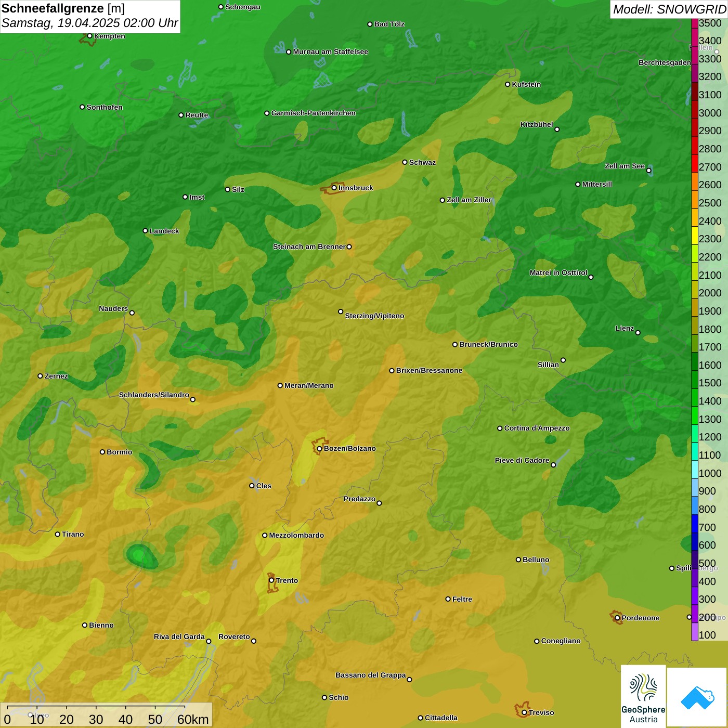Viewport: 728px width, 728px height.
Task: Click the Landeck marker dot
Action: [145, 231]
